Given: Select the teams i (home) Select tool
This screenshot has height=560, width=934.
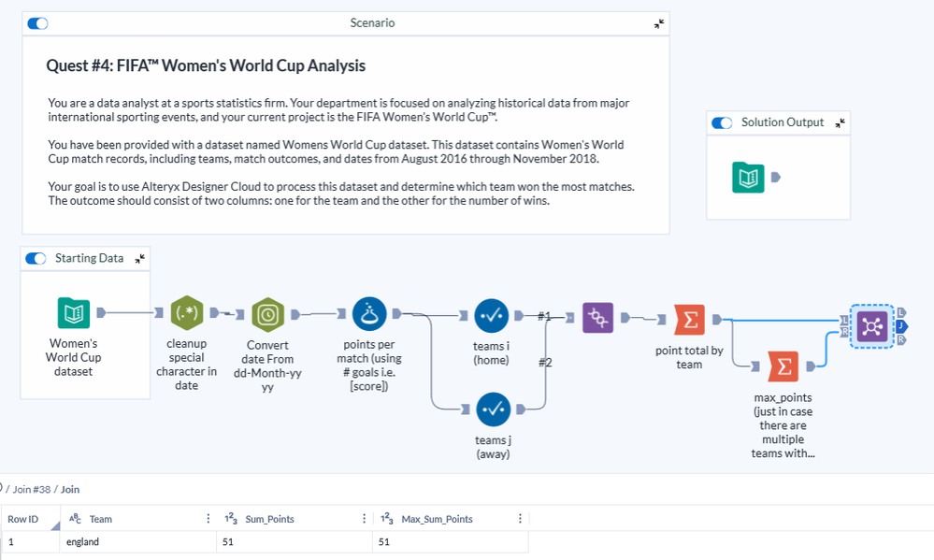Looking at the screenshot, I should pos(491,316).
